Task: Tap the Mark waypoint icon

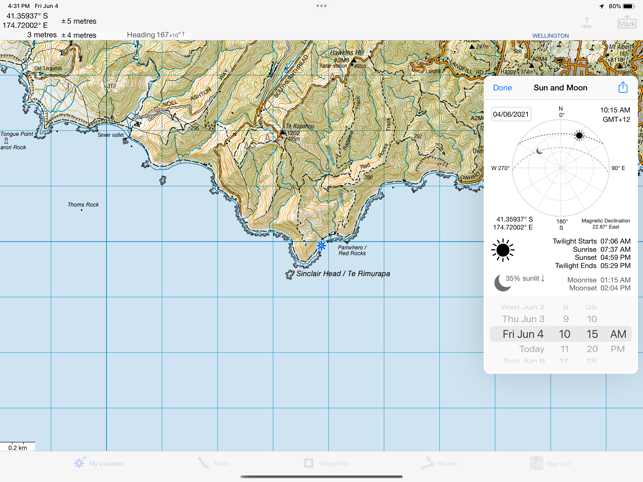Action: tap(626, 21)
